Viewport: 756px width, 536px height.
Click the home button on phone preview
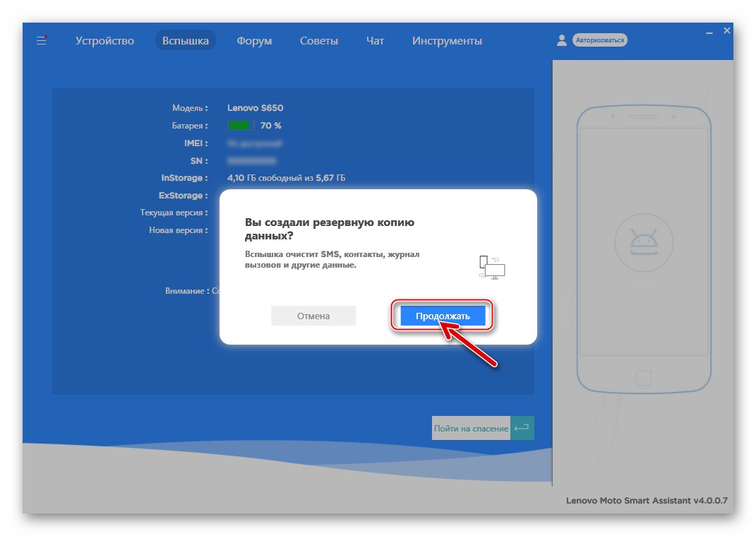644,378
